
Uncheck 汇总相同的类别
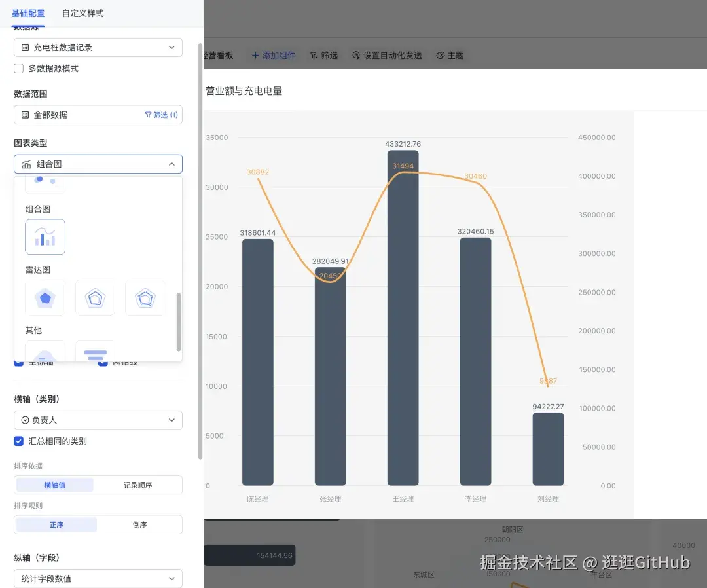(x=18, y=441)
